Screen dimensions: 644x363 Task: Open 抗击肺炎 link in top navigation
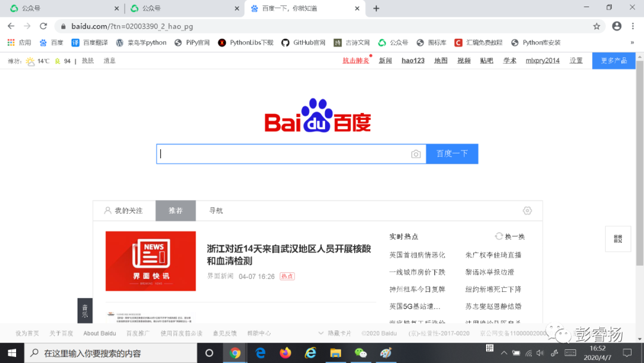(355, 60)
